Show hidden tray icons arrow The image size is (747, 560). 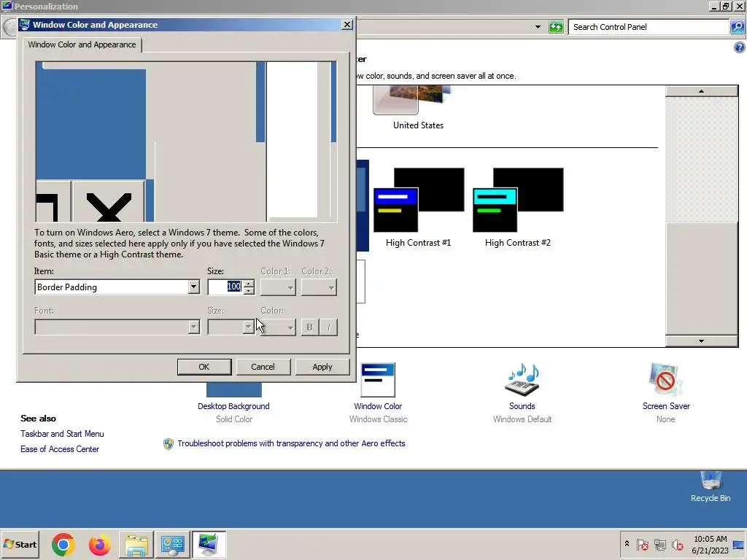(627, 544)
